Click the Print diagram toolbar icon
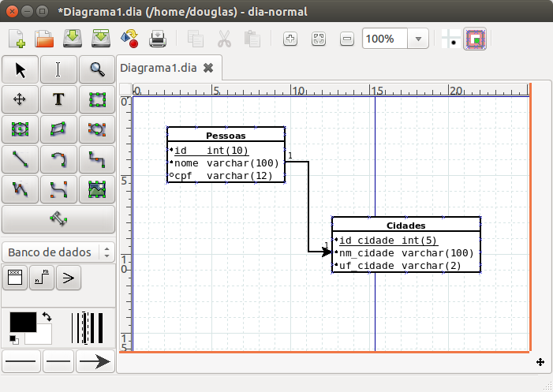The width and height of the screenshot is (553, 392). point(158,39)
